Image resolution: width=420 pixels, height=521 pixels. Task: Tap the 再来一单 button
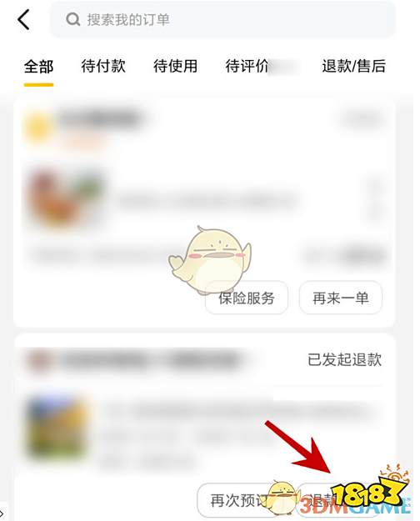[x=341, y=298]
